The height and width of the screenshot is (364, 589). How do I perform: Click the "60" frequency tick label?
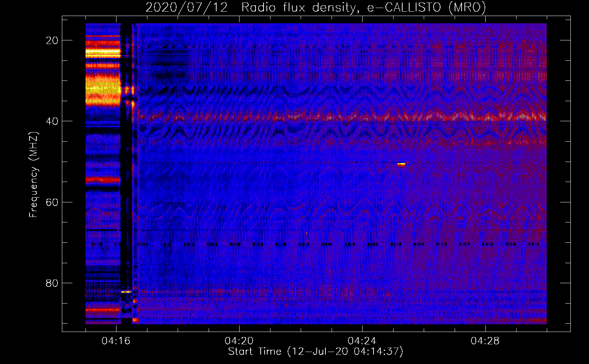[x=52, y=202]
